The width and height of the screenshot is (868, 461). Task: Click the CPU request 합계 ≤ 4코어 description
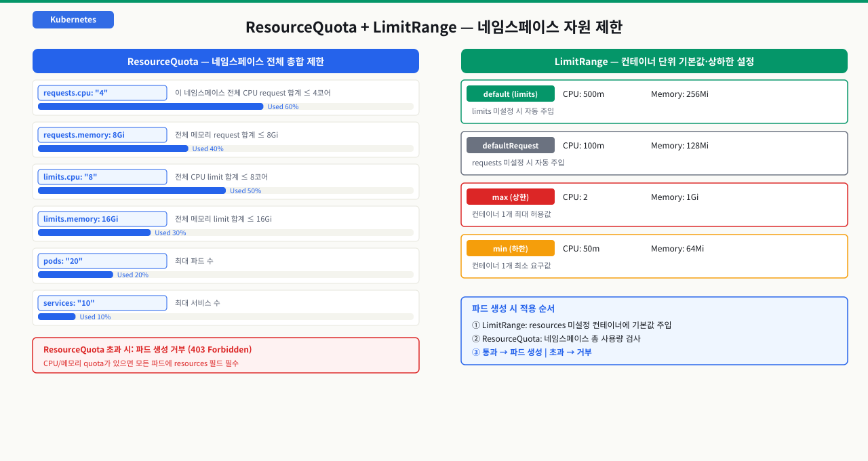click(253, 93)
